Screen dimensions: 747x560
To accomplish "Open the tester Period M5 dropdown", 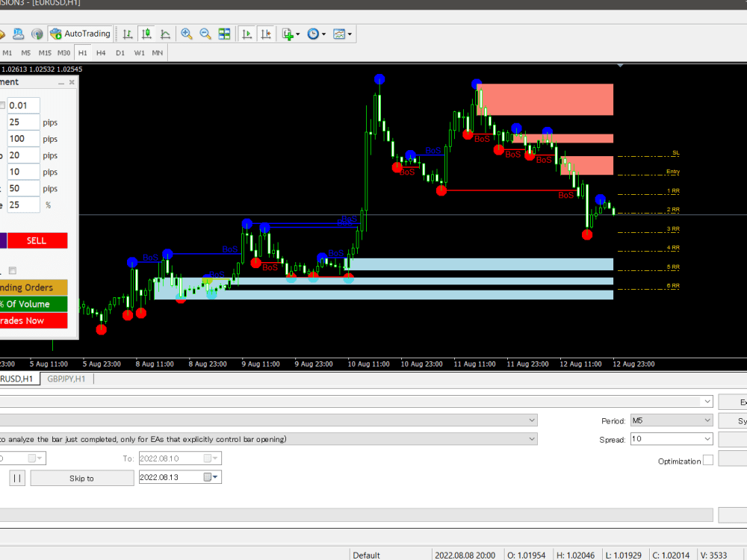I will 672,420.
